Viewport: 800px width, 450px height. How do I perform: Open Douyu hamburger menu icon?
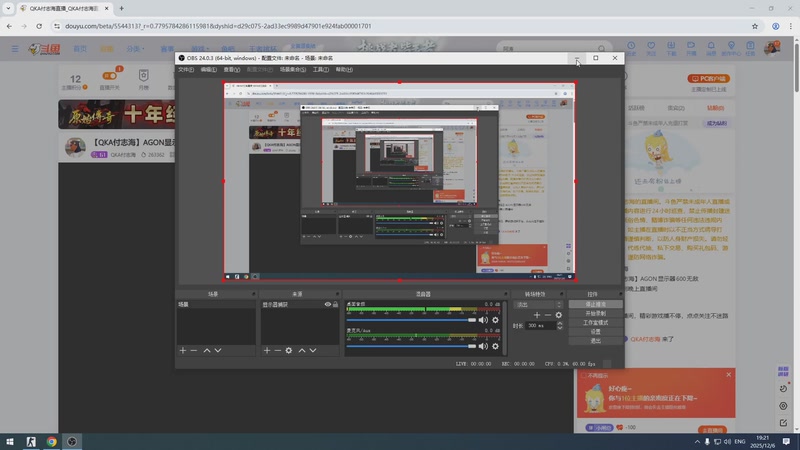point(15,49)
